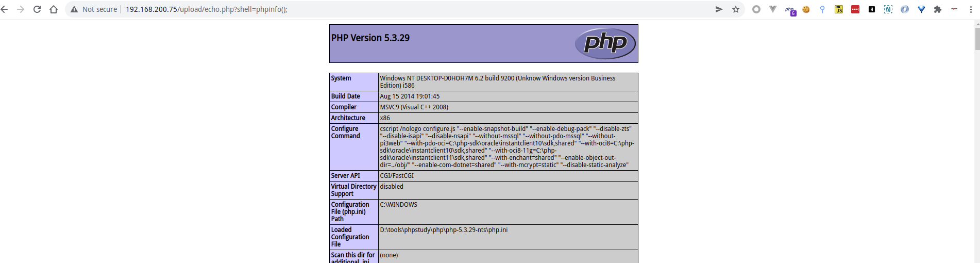This screenshot has height=263, width=980.
Task: Open the Extensions puzzle piece menu
Action: (938, 9)
